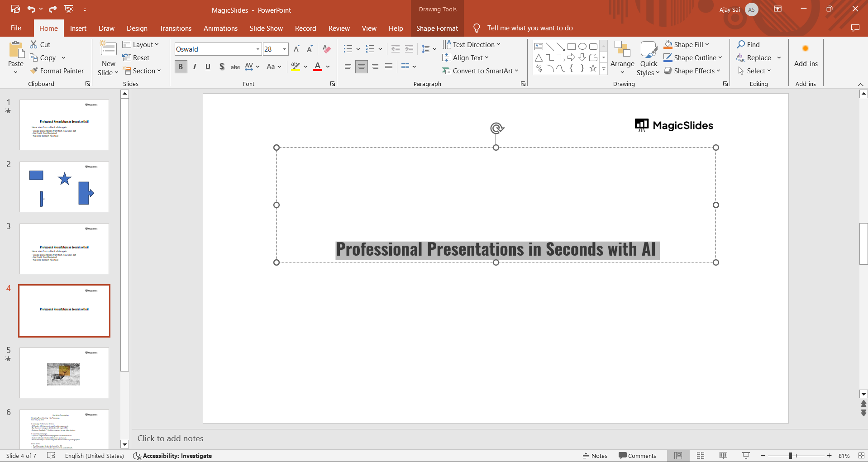
Task: Click the Notes button in status bar
Action: point(595,456)
